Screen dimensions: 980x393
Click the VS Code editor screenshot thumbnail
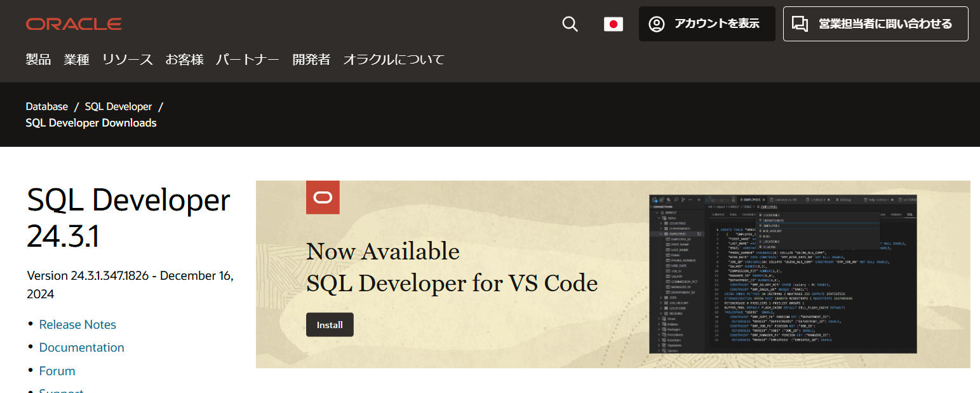[783, 274]
